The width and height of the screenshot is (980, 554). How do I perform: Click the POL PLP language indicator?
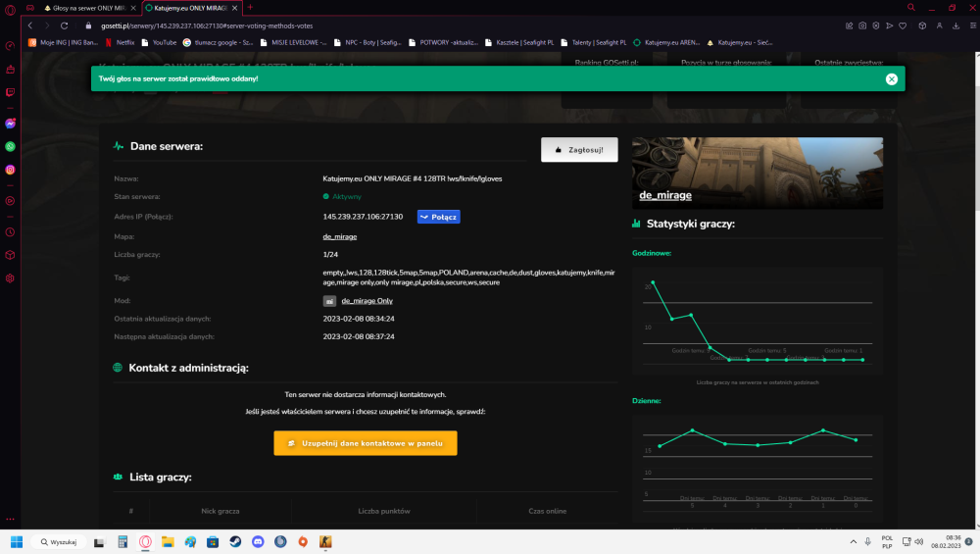click(887, 541)
